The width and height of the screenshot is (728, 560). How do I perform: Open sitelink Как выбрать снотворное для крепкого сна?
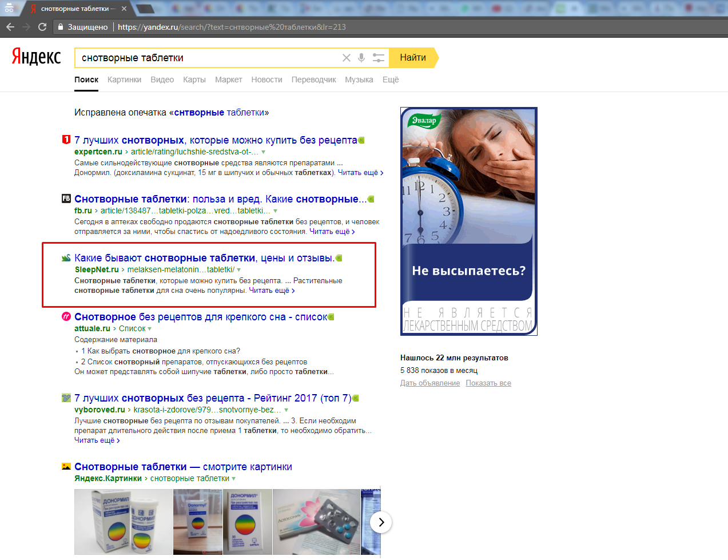[x=161, y=351]
